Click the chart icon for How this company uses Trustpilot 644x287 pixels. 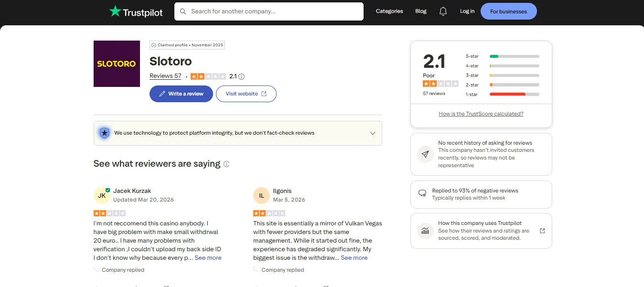point(425,231)
